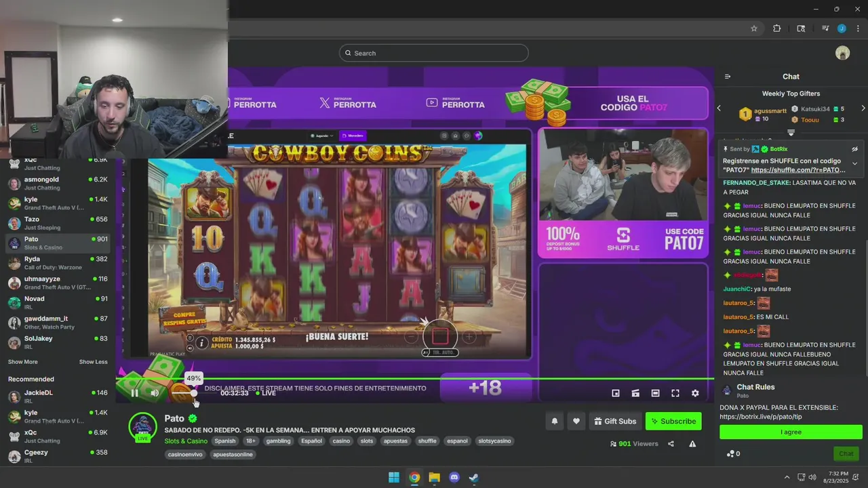Click the I agree chat rules button
Viewport: 868px width, 488px height.
click(x=791, y=432)
